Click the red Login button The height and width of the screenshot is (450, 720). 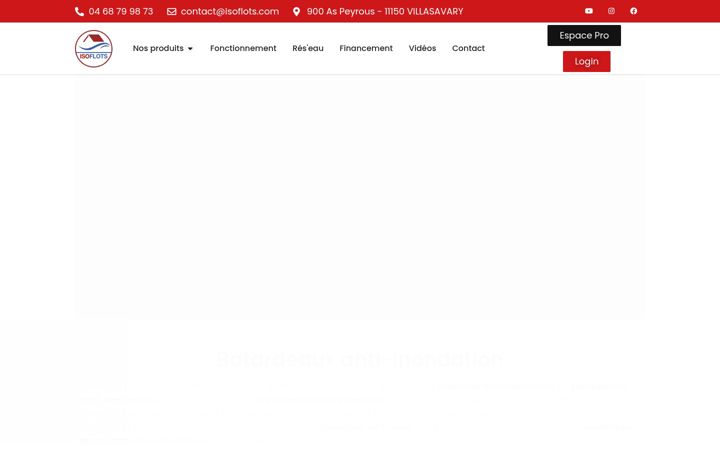tap(586, 62)
